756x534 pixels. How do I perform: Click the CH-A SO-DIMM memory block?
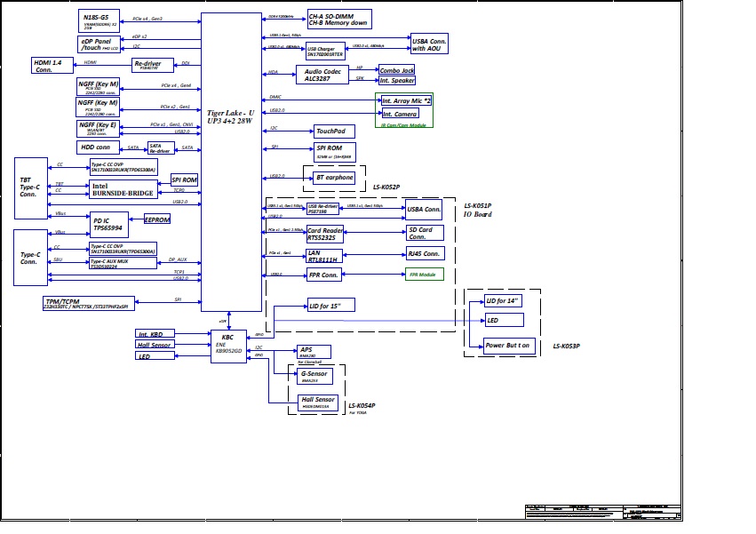[x=339, y=20]
